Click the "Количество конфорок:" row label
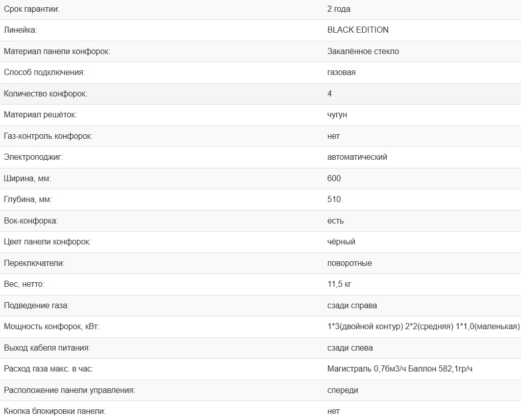Viewport: 521px width, 420px height. click(45, 94)
